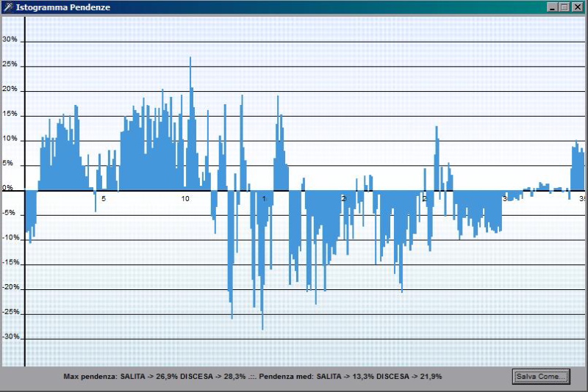The width and height of the screenshot is (588, 392).
Task: Close the Istogramma Pendenze window
Action: pos(578,7)
